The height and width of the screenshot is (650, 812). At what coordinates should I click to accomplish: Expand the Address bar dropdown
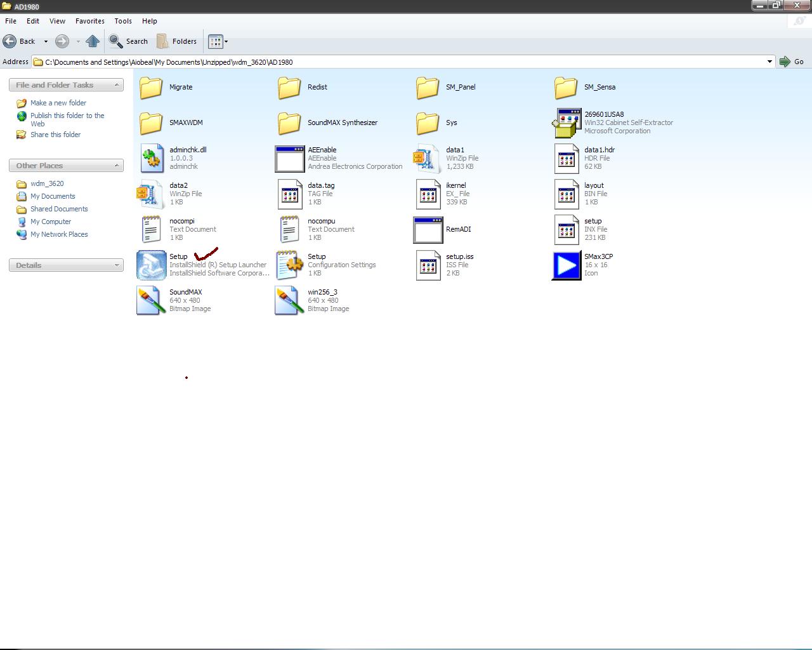pyautogui.click(x=769, y=62)
